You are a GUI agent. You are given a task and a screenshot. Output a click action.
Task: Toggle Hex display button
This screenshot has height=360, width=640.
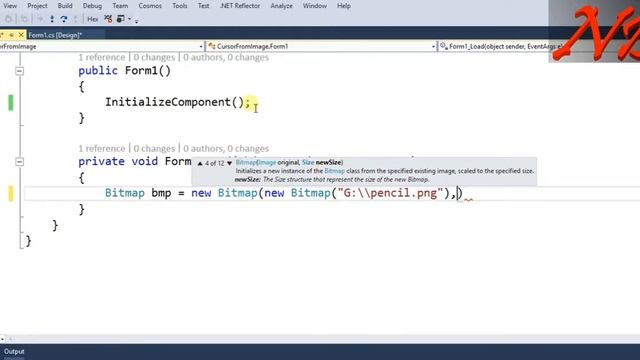(x=93, y=19)
